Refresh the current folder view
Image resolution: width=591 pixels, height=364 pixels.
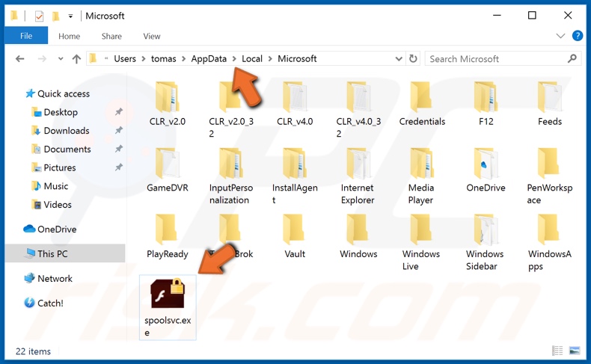tap(413, 59)
